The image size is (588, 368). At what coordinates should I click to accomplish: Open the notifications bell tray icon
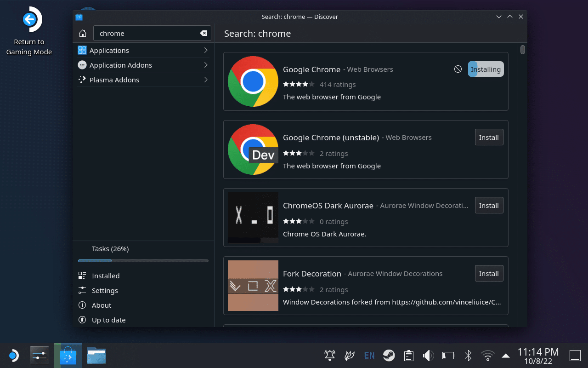(x=330, y=355)
